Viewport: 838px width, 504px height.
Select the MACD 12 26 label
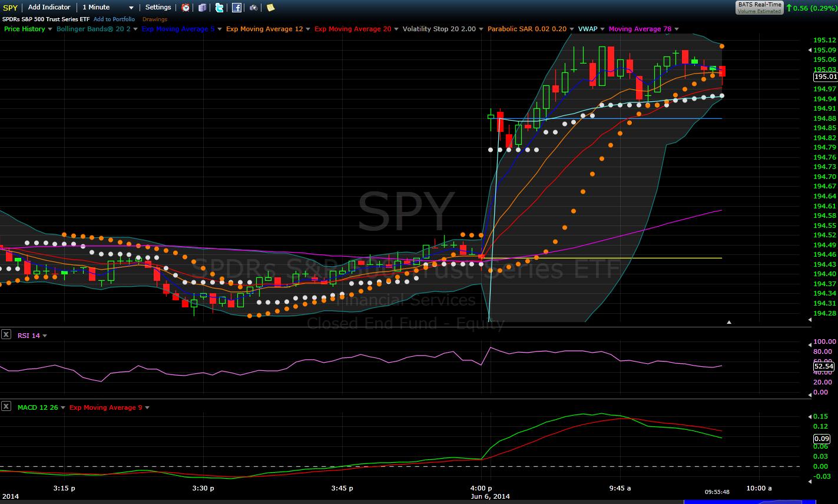click(x=38, y=407)
